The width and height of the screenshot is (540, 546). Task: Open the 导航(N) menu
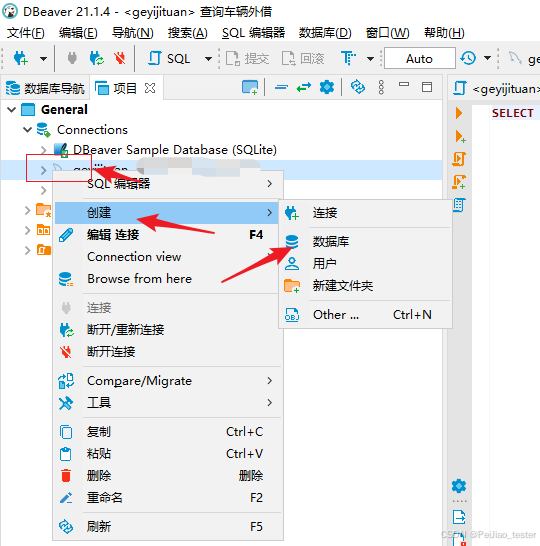click(x=133, y=33)
